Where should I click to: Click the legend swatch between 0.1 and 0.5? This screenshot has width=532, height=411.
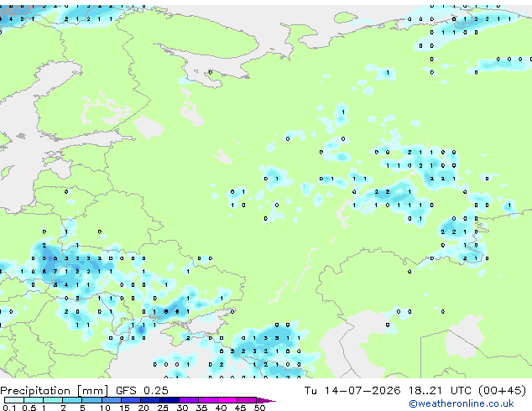click(x=14, y=400)
